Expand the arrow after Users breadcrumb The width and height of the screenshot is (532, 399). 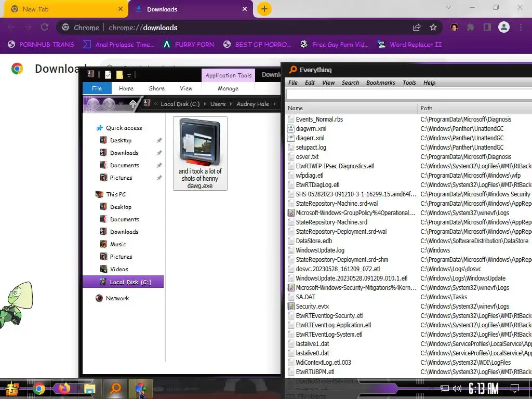(231, 104)
